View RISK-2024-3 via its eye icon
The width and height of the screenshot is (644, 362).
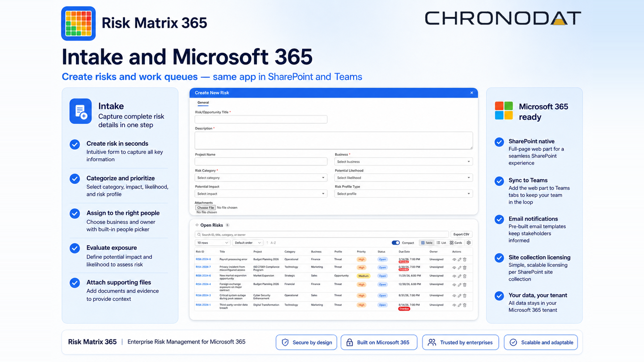[x=454, y=296]
